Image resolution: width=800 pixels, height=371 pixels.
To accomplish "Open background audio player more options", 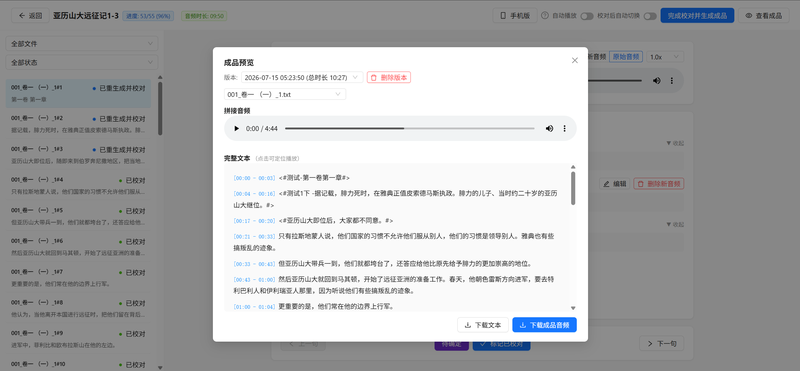I will tap(672, 81).
